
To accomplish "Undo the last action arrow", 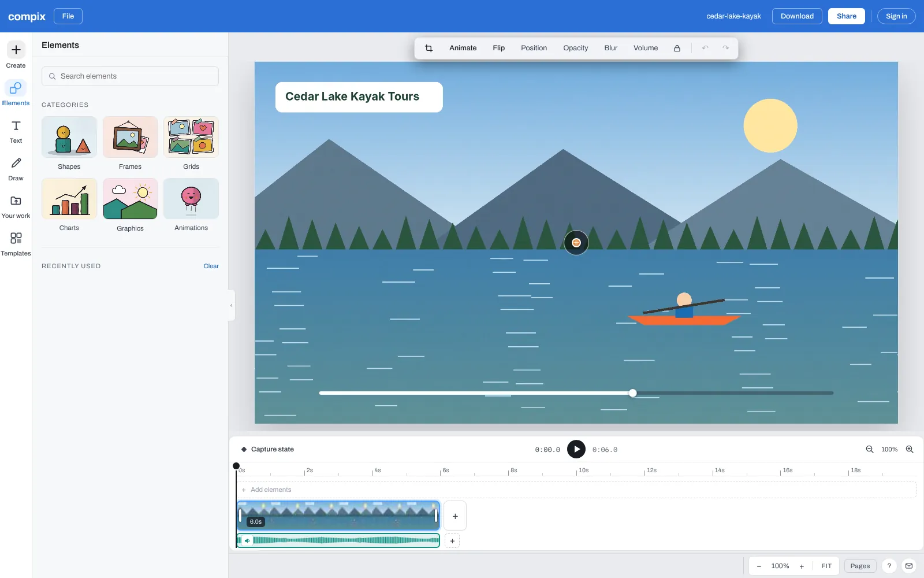I will [705, 48].
